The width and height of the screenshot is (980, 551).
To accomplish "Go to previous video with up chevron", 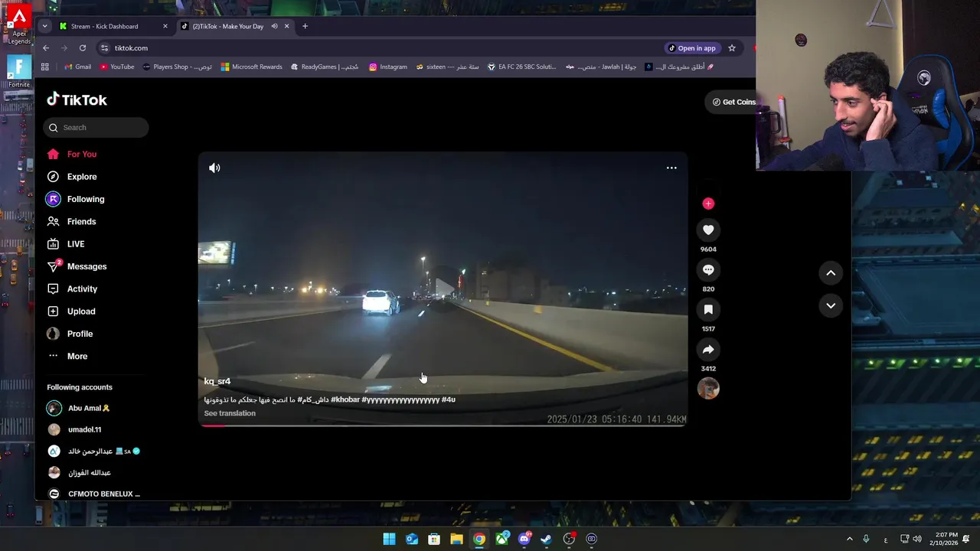I will [x=831, y=272].
